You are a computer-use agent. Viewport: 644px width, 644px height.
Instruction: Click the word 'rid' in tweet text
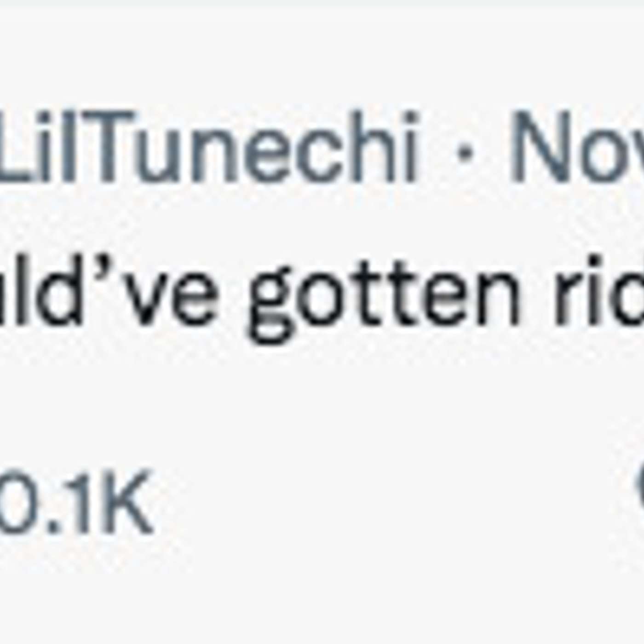598,294
